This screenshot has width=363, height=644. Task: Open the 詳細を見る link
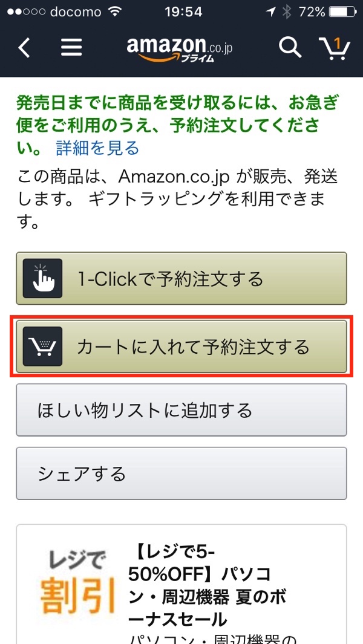pyautogui.click(x=98, y=148)
